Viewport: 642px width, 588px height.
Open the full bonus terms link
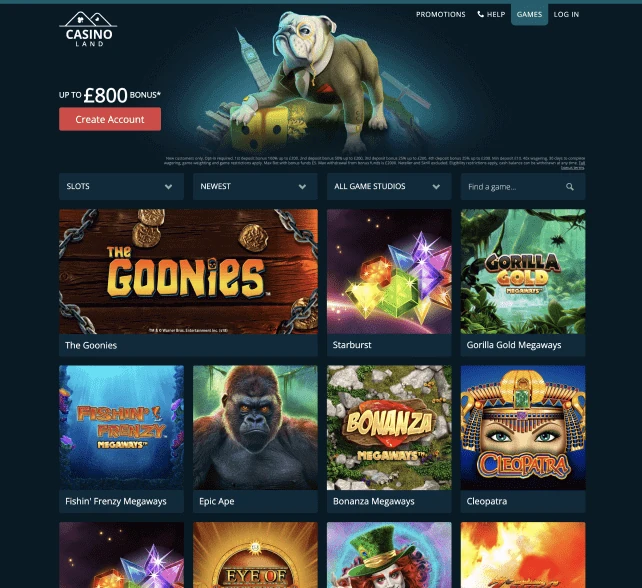572,166
